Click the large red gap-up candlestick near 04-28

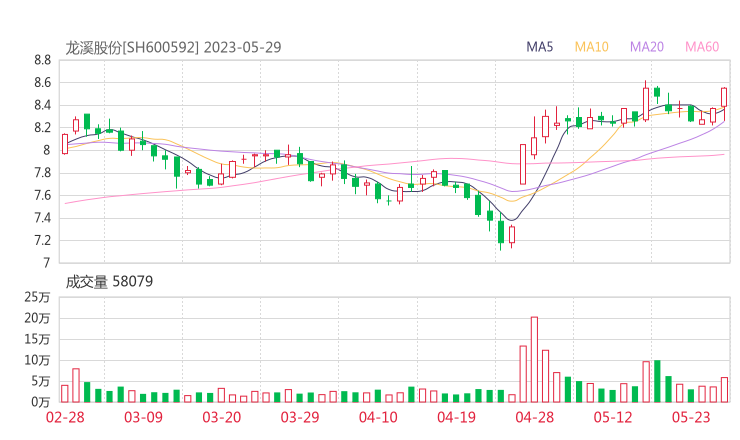[x=523, y=164]
